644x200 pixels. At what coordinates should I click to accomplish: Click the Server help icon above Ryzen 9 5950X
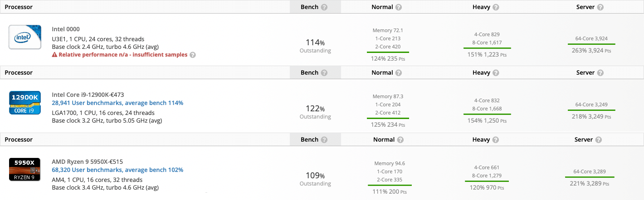599,140
